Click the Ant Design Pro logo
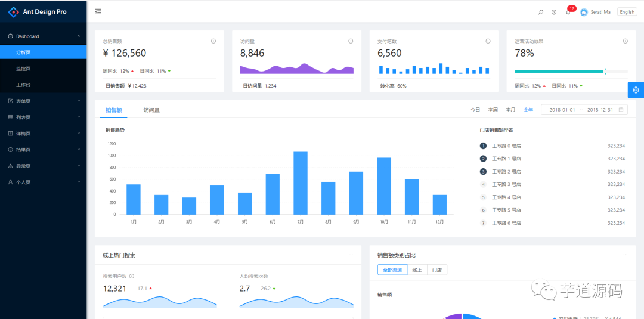Screen dimensions: 644x319 click(x=14, y=12)
